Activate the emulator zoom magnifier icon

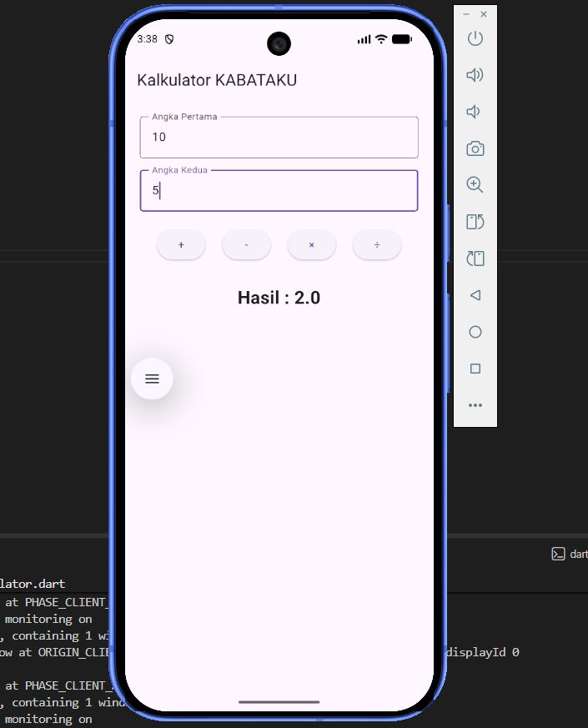tap(475, 185)
